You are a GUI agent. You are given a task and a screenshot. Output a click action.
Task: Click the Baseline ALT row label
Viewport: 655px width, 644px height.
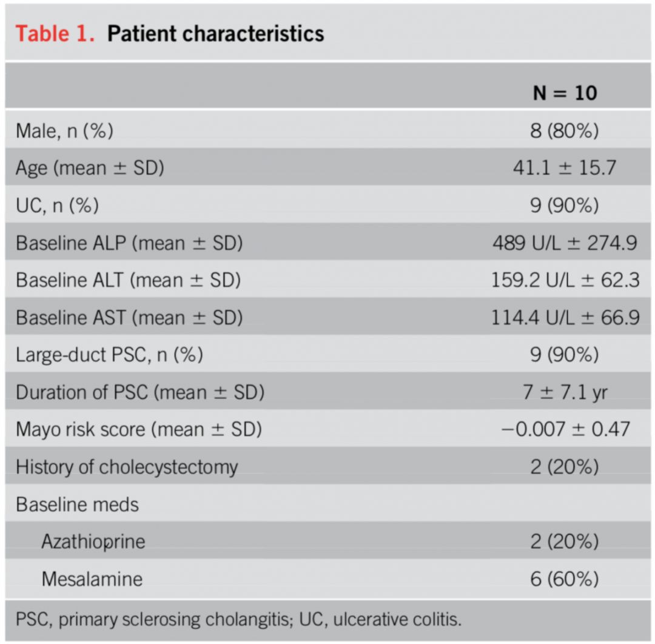click(129, 281)
